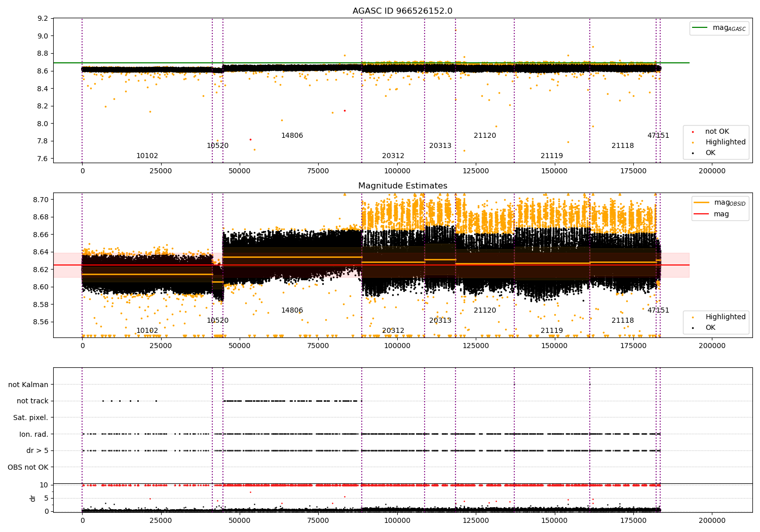The image size is (760, 532).
Task: Click OBSID label 14806 in the Magnitude Estimates plot
Action: pyautogui.click(x=292, y=311)
